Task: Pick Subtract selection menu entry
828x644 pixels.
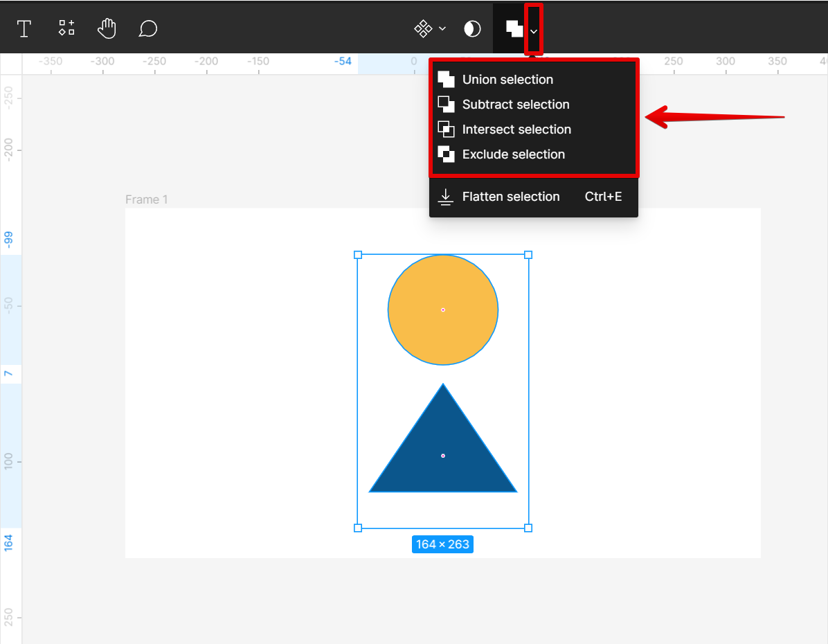Action: [515, 105]
